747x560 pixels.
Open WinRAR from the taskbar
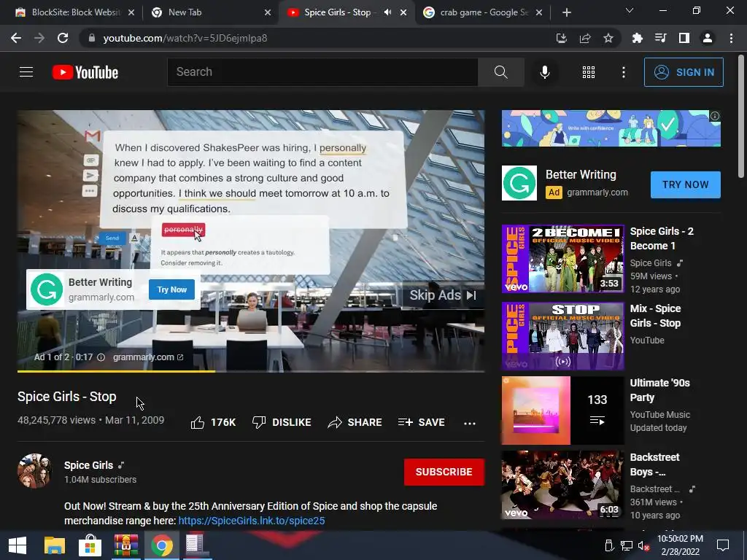[x=125, y=545]
